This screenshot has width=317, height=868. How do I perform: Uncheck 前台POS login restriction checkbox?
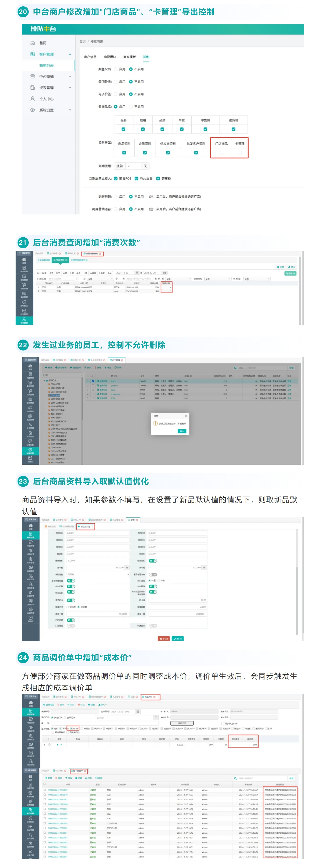[116, 179]
